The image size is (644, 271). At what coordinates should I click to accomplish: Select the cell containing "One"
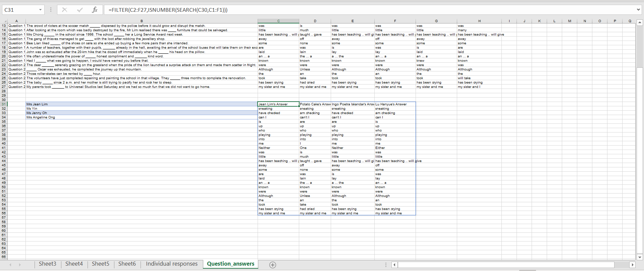[x=315, y=148]
